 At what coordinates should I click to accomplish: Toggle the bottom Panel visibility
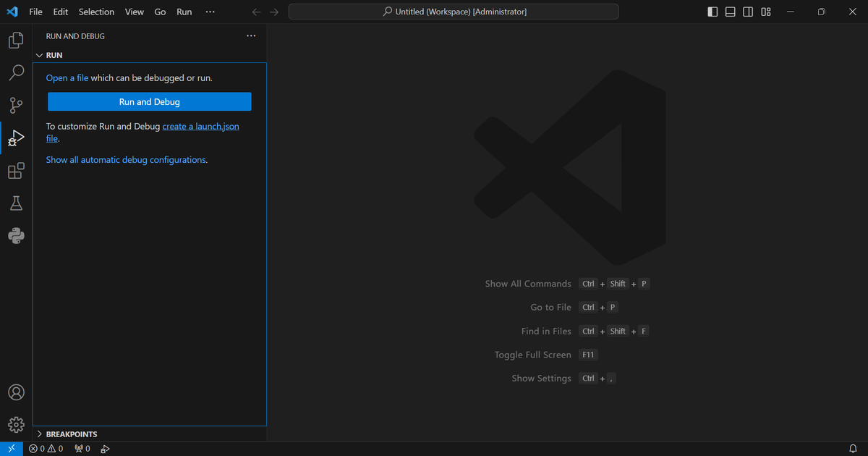731,12
